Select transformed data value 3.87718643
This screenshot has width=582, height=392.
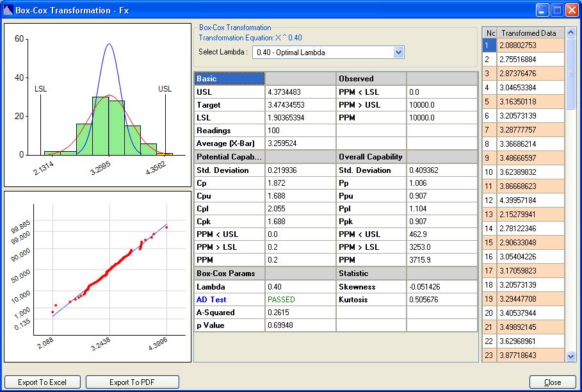pos(530,355)
